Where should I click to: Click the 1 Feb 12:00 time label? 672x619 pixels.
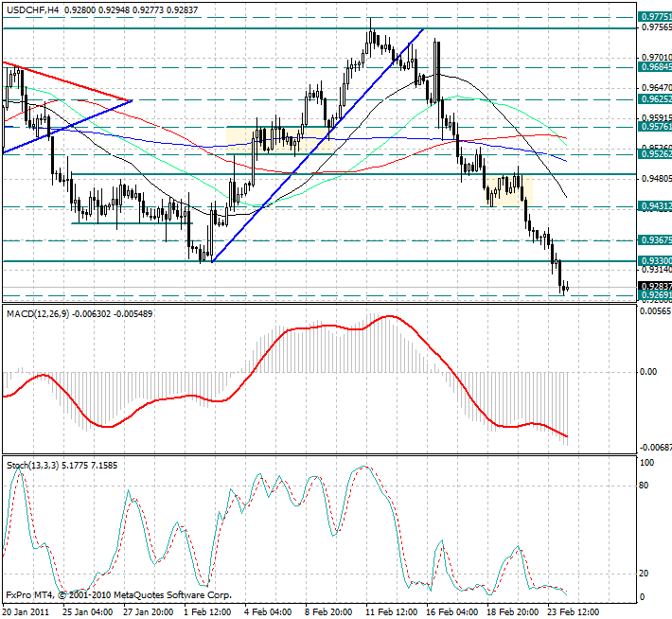(207, 611)
